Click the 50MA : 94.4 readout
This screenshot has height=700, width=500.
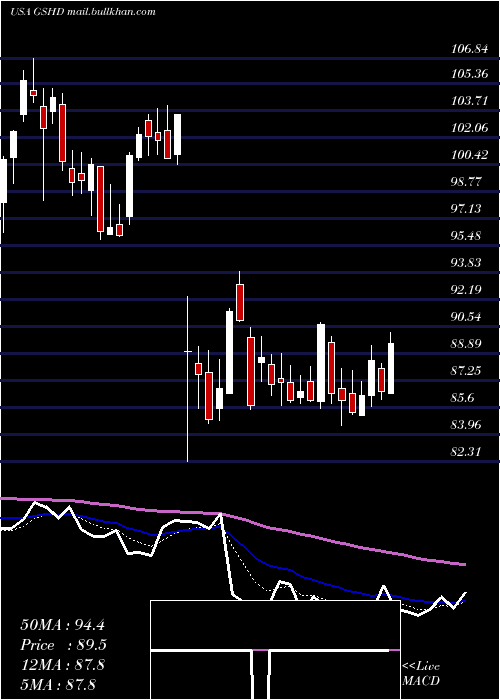coord(62,625)
